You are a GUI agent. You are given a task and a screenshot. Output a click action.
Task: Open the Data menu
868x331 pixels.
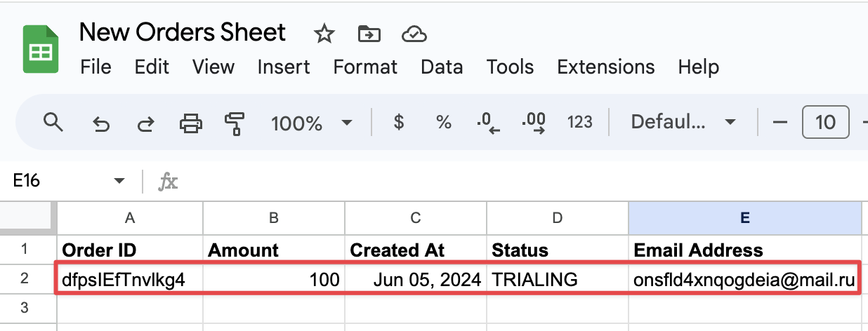click(442, 67)
